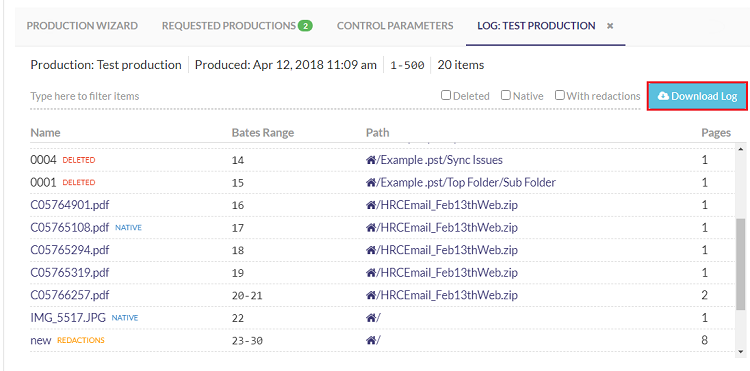Toggle the With redactions checkbox

click(x=560, y=95)
